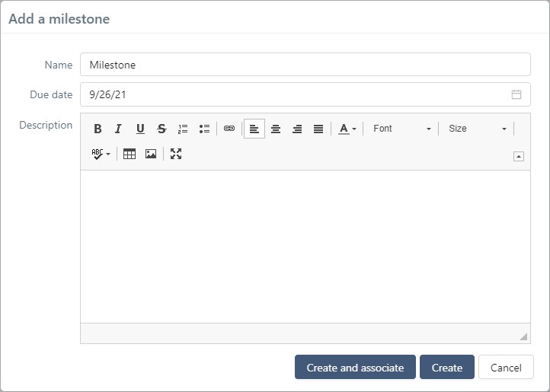Insert a numbered list
Screen dimensions: 550x392
click(x=183, y=129)
